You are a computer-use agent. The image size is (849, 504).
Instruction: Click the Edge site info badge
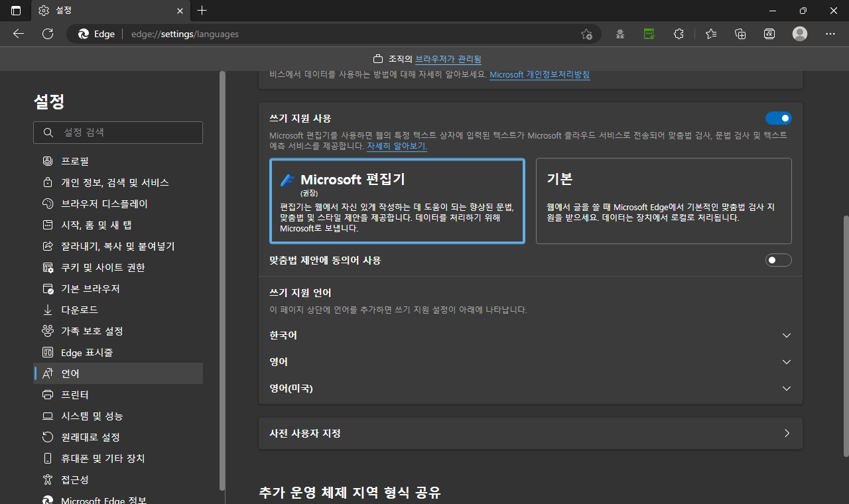click(96, 34)
